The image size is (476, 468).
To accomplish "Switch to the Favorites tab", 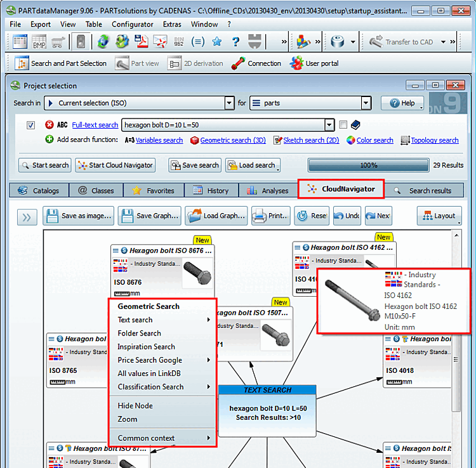I will pos(154,190).
